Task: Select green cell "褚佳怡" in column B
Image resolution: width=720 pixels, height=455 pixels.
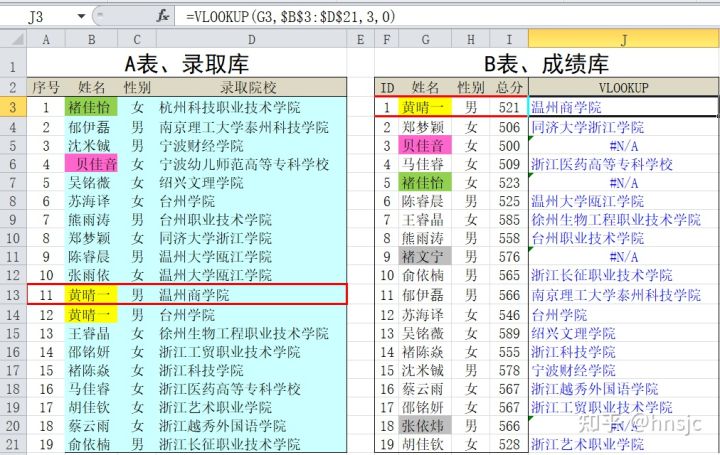Action: (x=91, y=107)
